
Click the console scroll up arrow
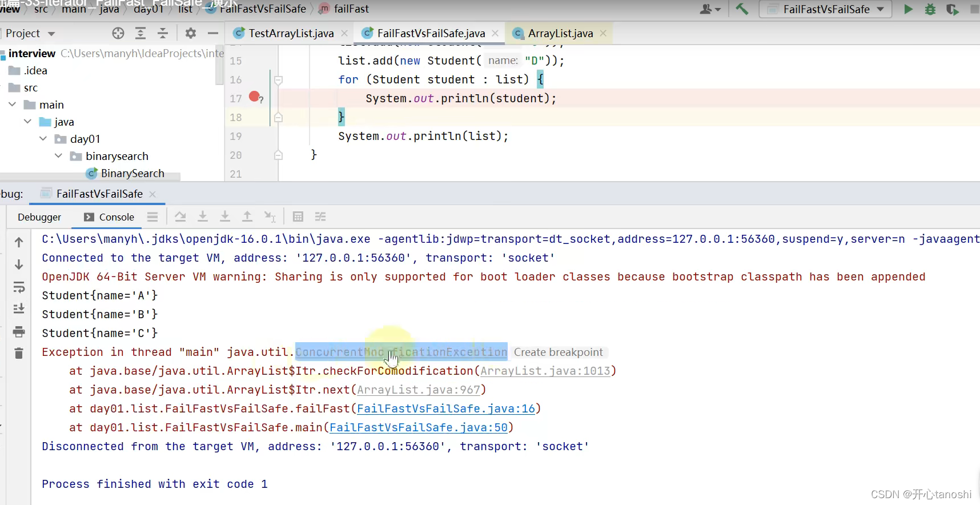19,242
